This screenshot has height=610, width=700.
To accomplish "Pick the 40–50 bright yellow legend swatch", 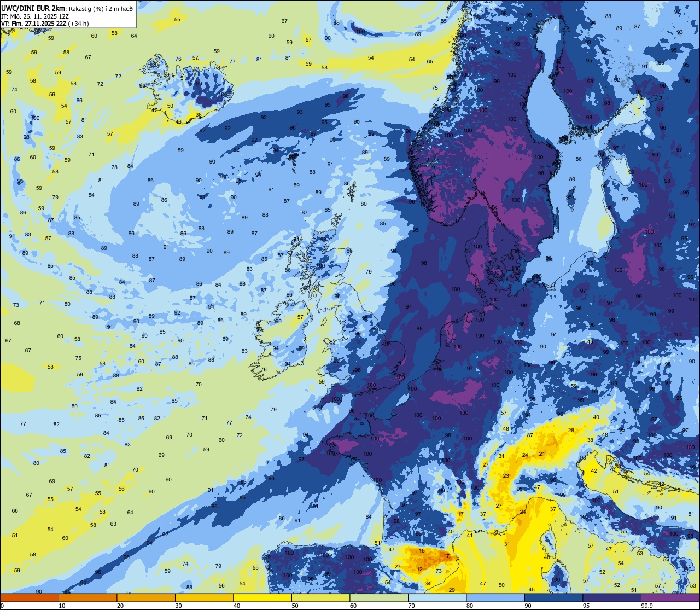I will pos(262,597).
